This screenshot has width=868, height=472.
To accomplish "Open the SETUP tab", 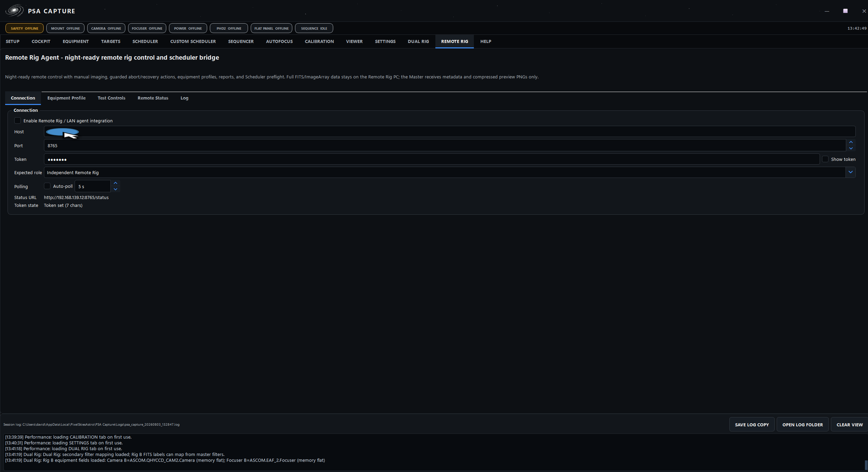I will click(x=12, y=41).
